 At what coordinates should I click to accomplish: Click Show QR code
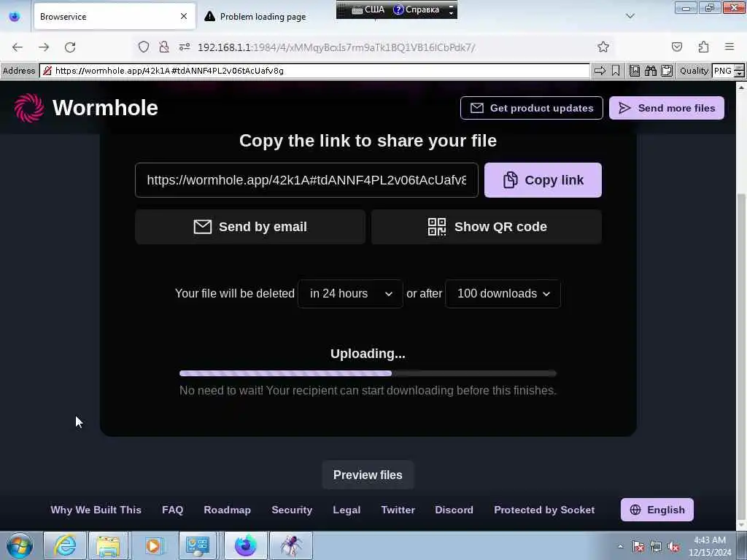coord(487,227)
